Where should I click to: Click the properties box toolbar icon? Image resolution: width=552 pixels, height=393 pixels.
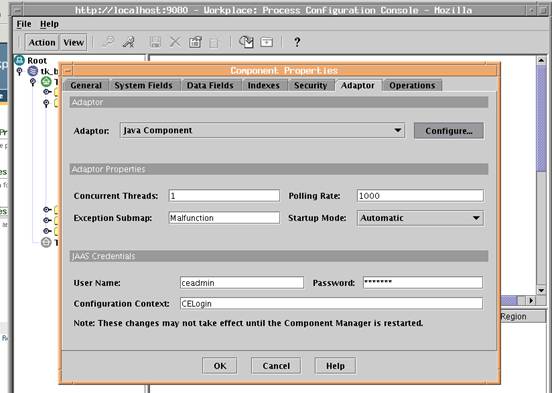(x=195, y=42)
